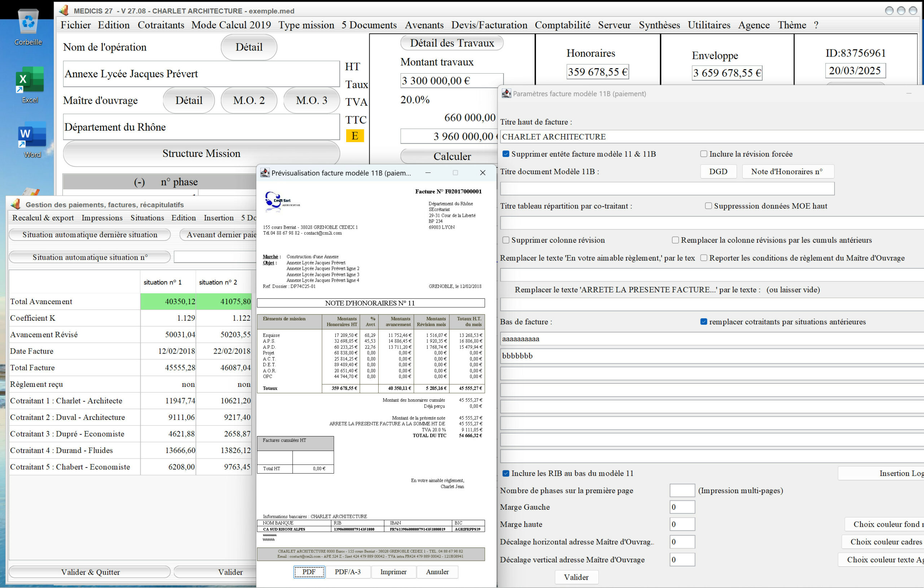Click the DGD button
Screen dimensions: 924x588
718,171
